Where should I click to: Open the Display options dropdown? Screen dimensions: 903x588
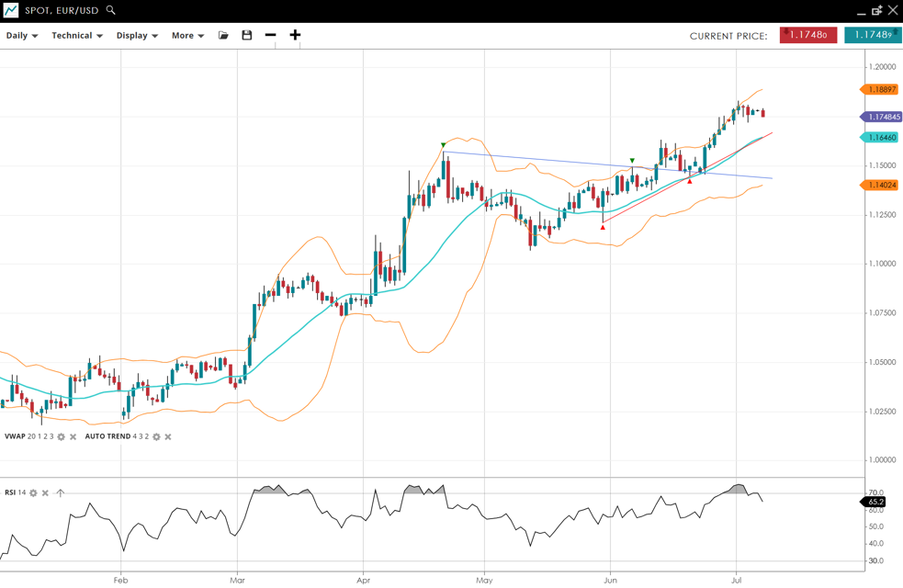pos(137,36)
